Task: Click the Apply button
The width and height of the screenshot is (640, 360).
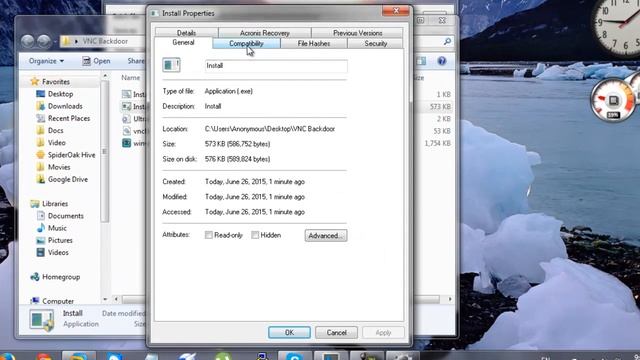Action: 383,333
